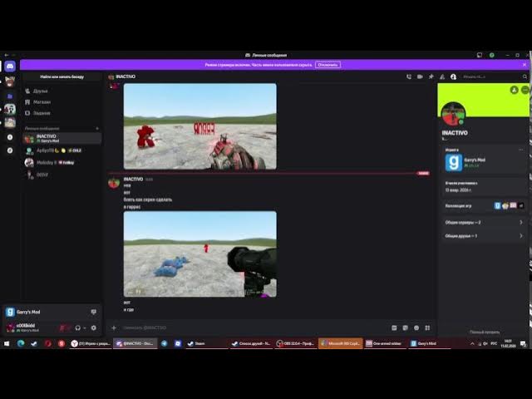
Task: Toggle the headphones deafen button
Action: tap(77, 328)
